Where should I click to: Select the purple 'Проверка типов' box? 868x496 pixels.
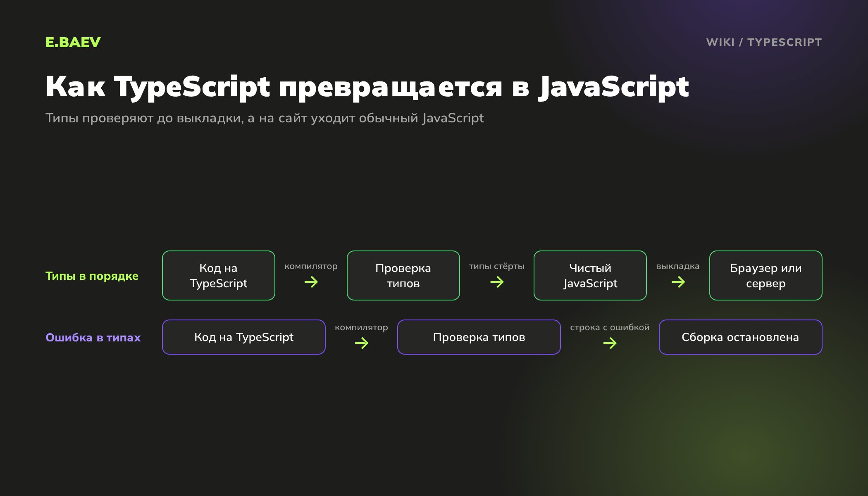click(479, 337)
